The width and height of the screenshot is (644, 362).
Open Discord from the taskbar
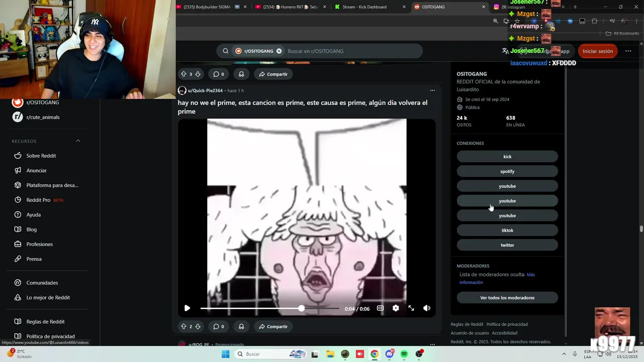389,354
